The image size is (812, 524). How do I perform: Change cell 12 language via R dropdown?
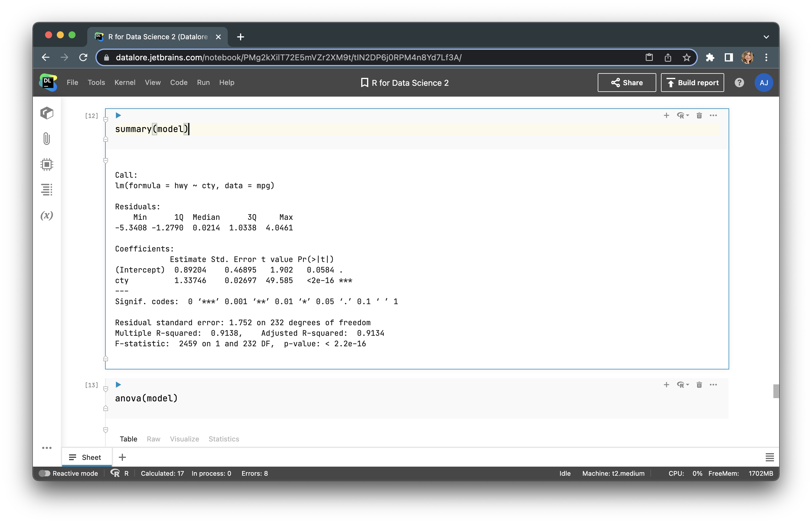(683, 115)
